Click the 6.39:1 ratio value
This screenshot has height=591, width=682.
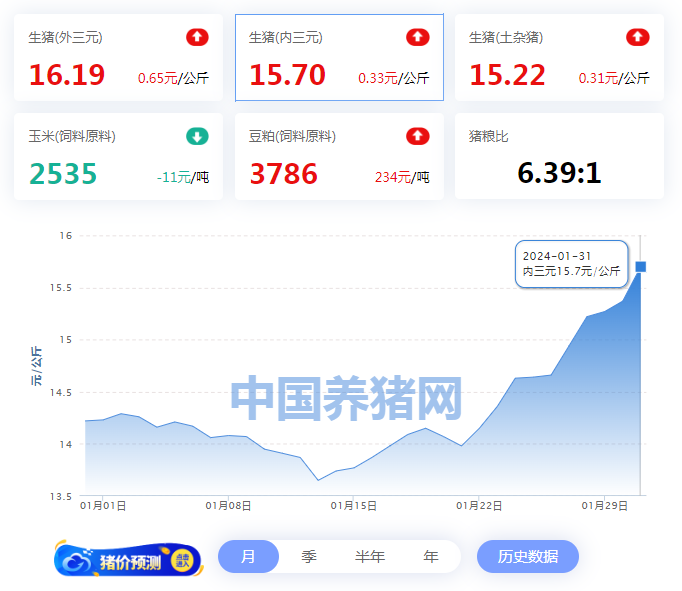[559, 173]
